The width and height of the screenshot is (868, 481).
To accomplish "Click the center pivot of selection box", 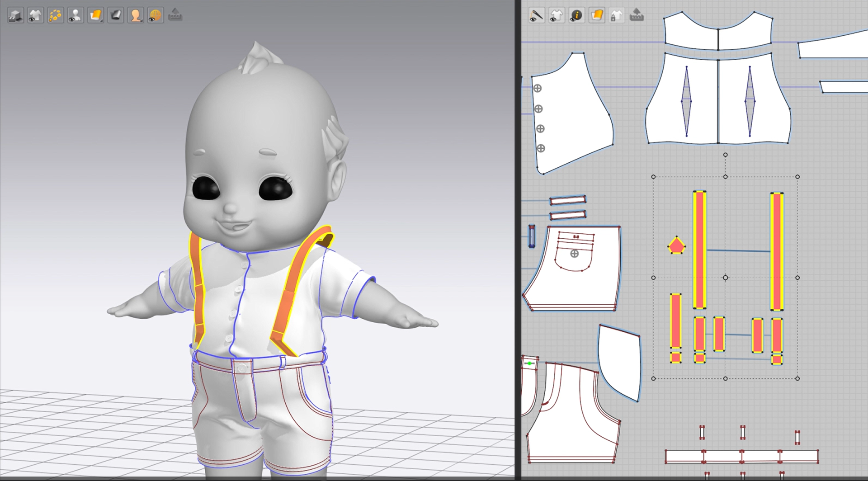I will coord(726,278).
